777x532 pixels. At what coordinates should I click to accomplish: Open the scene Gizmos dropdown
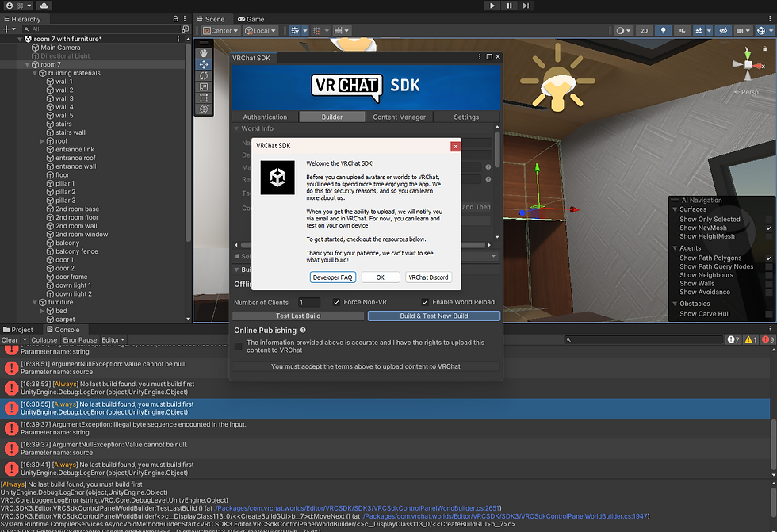coord(771,31)
